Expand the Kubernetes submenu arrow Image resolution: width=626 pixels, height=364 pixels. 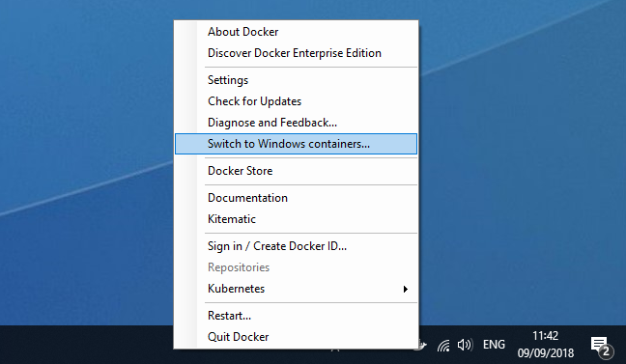pyautogui.click(x=405, y=289)
